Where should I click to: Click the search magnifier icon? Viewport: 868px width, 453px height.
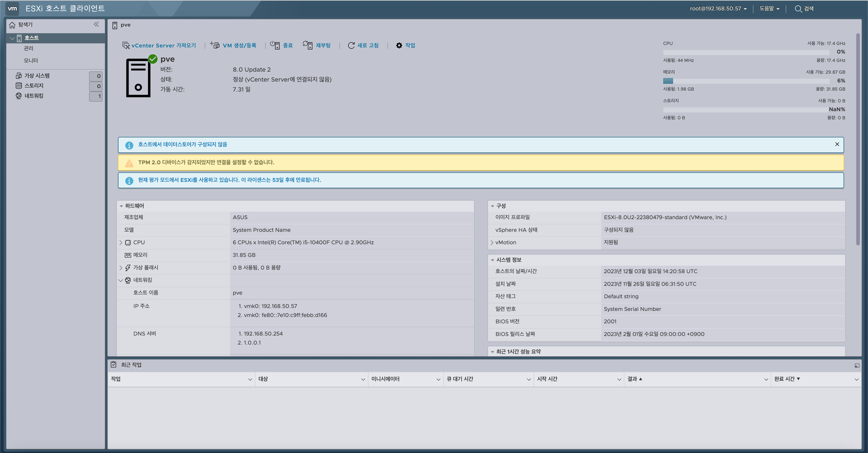click(798, 9)
